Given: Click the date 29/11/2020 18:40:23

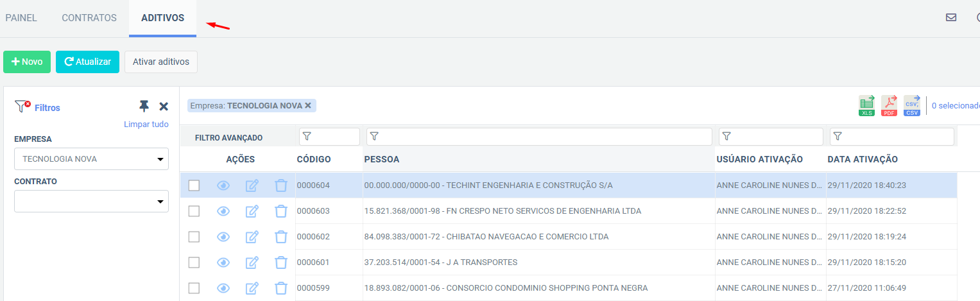Looking at the screenshot, I should click(867, 185).
